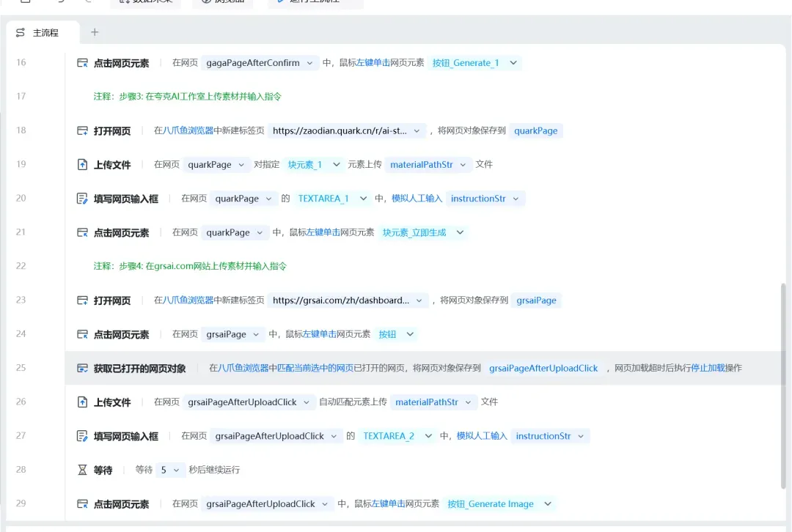Click the 匹配当前选中的网页 link
The width and height of the screenshot is (792, 532).
click(x=315, y=368)
